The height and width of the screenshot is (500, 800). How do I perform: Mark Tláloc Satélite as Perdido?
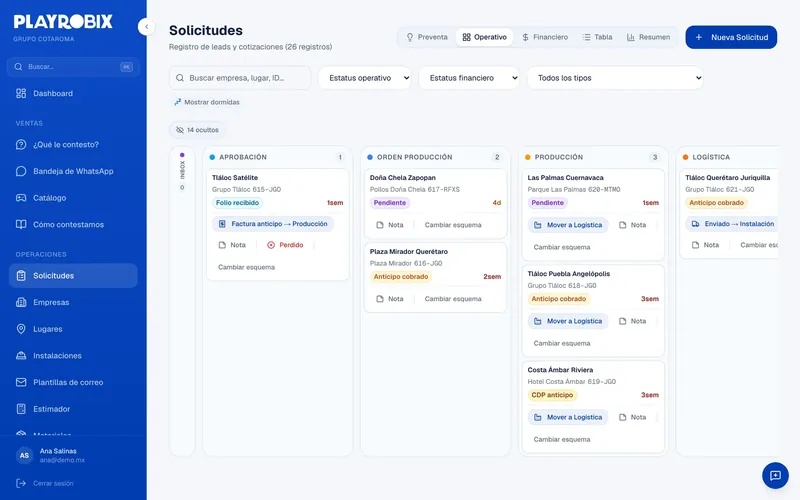click(285, 245)
